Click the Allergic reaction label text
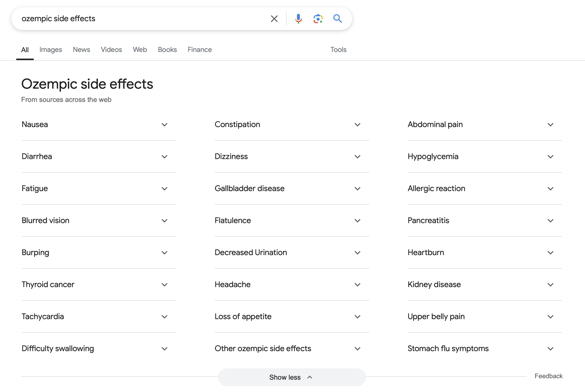The image size is (585, 392). (437, 189)
